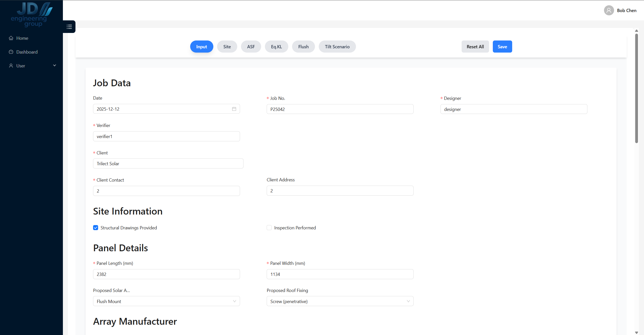
Task: Click the Bob Chen username
Action: pyautogui.click(x=627, y=11)
